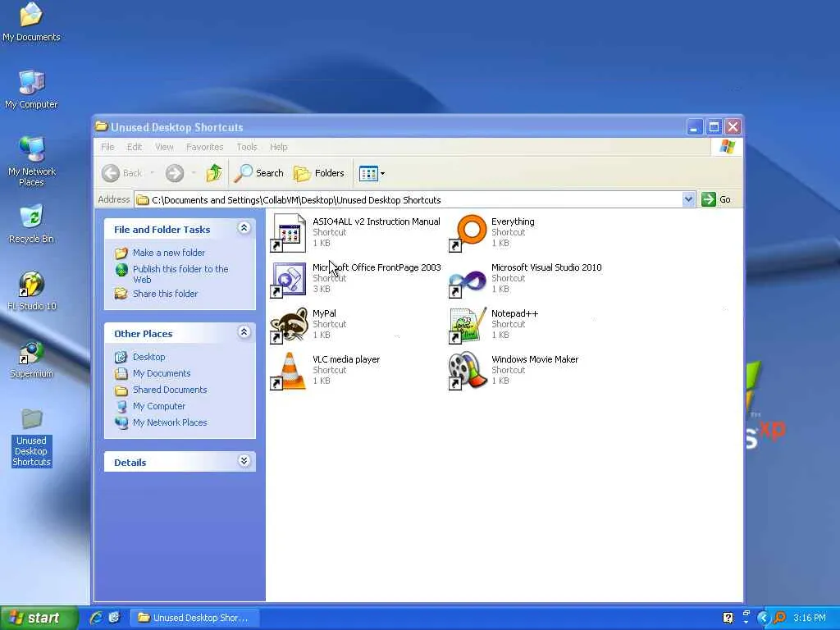Open the File menu

[x=107, y=147]
